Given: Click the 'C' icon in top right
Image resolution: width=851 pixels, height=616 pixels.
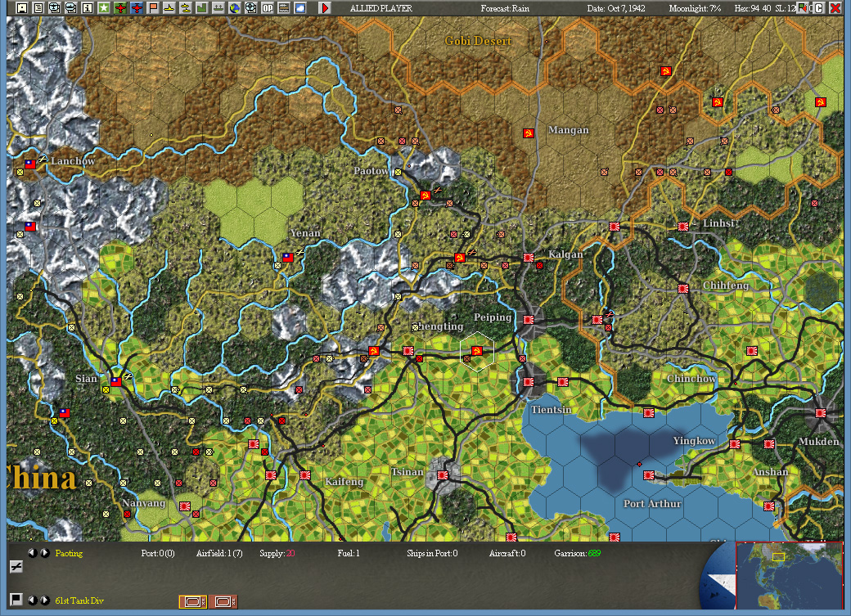Looking at the screenshot, I should click(819, 8).
